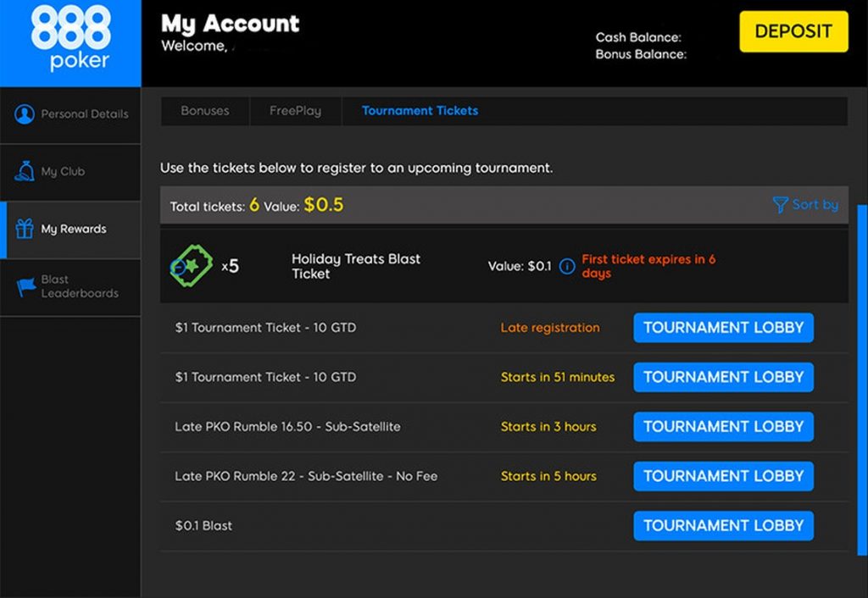
Task: Click the 'Starts in 51 minutes' text
Action: point(558,377)
